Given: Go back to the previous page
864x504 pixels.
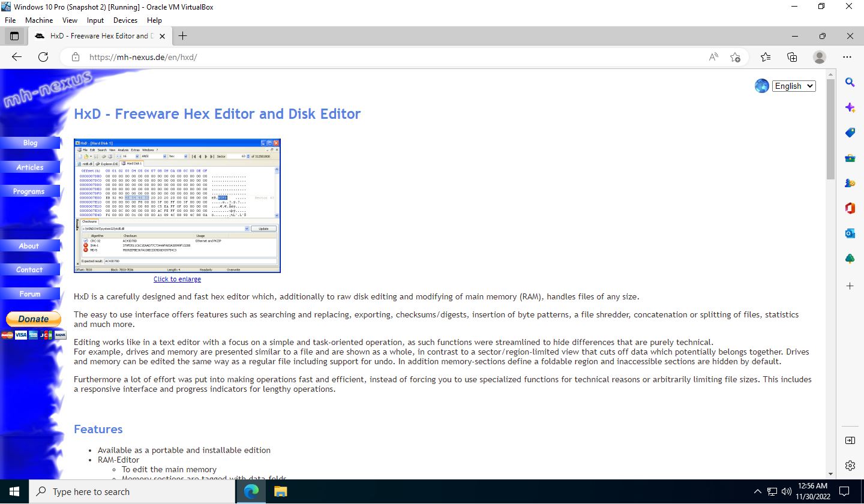Looking at the screenshot, I should pyautogui.click(x=17, y=57).
